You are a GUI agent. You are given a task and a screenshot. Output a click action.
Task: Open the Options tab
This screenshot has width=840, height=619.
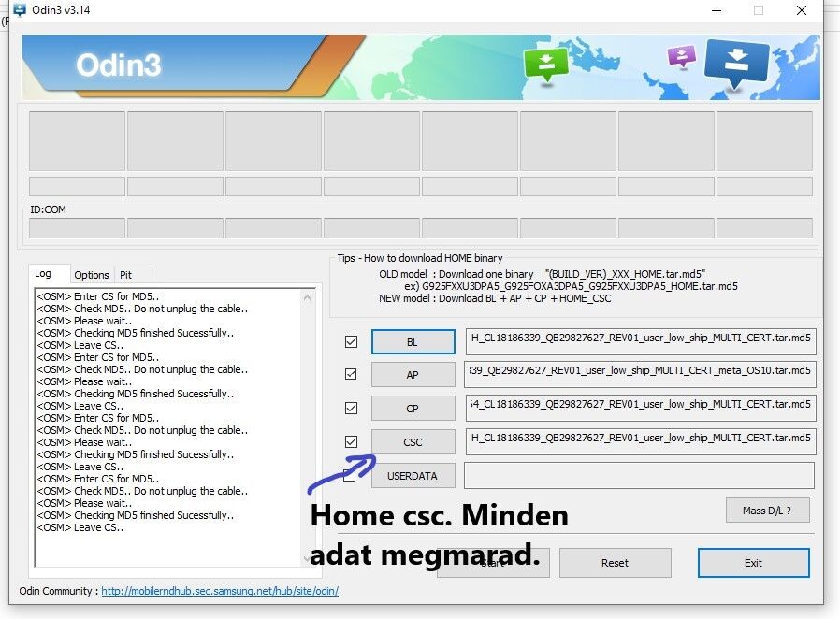point(92,275)
